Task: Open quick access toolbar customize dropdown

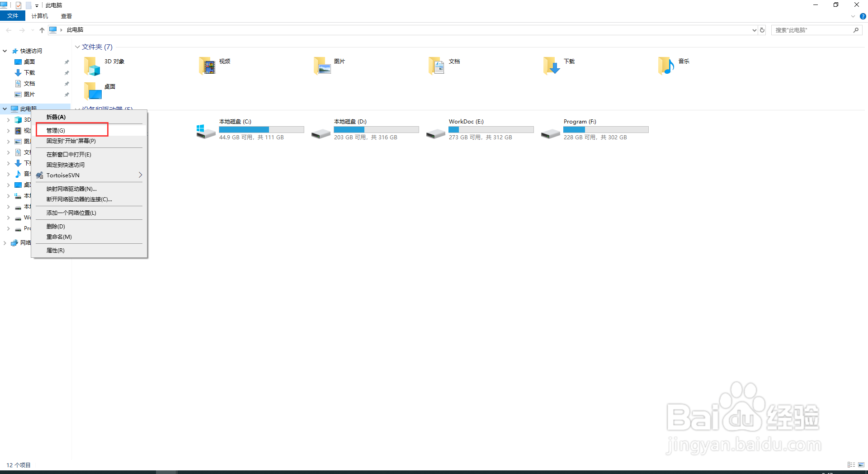Action: (37, 5)
